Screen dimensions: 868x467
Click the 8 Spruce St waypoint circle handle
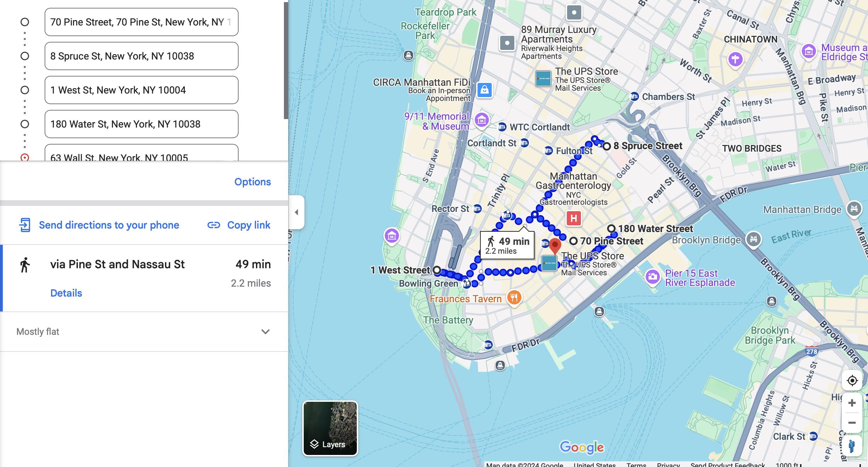pyautogui.click(x=25, y=56)
